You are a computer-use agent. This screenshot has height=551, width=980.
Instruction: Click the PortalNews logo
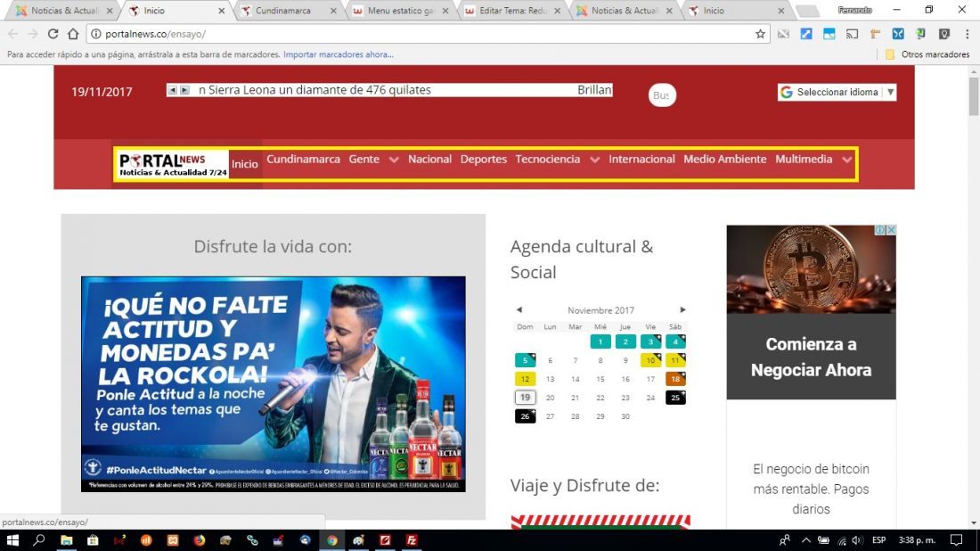[x=173, y=164]
